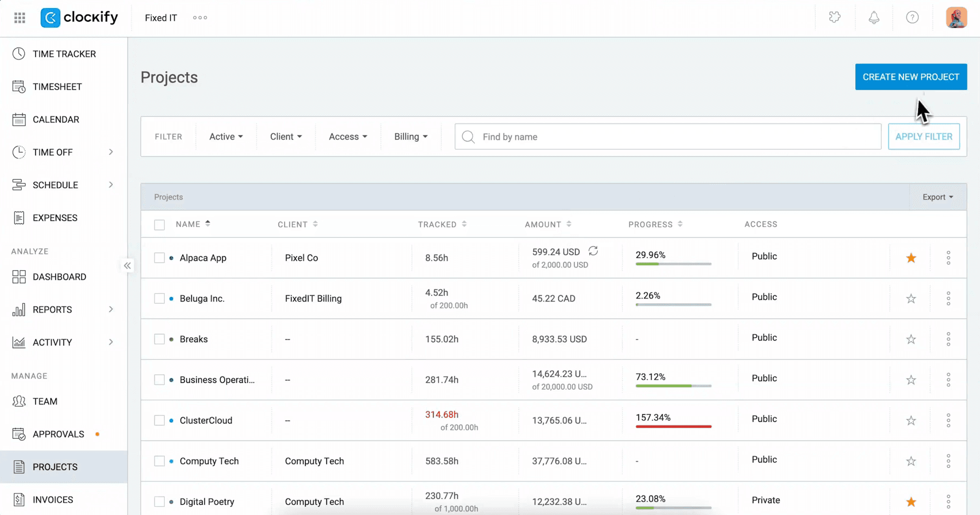This screenshot has width=980, height=515.
Task: Favorite the Business Operations project star
Action: tap(911, 380)
